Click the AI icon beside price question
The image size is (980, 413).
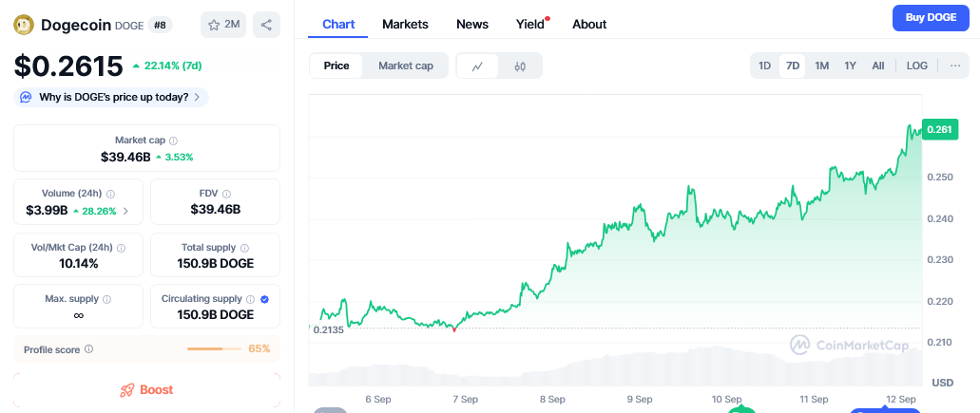26,98
